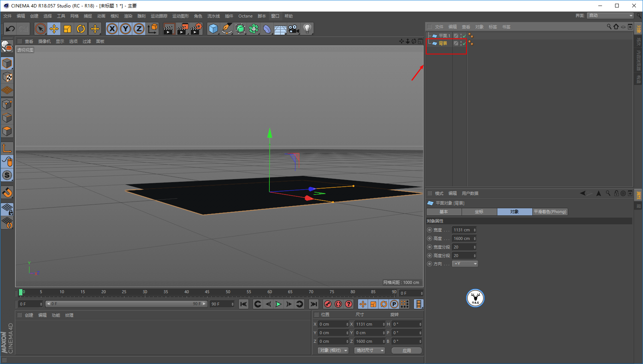Viewport: 643px width, 364px height.
Task: Activate the Scale tool in top toolbar
Action: coord(67,29)
